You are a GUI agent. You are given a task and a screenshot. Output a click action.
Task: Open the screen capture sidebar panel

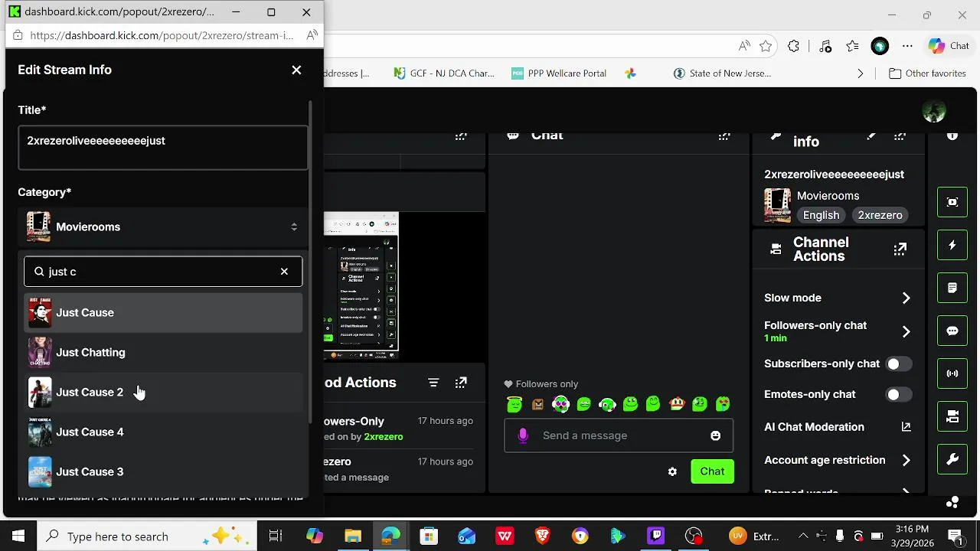tap(952, 202)
